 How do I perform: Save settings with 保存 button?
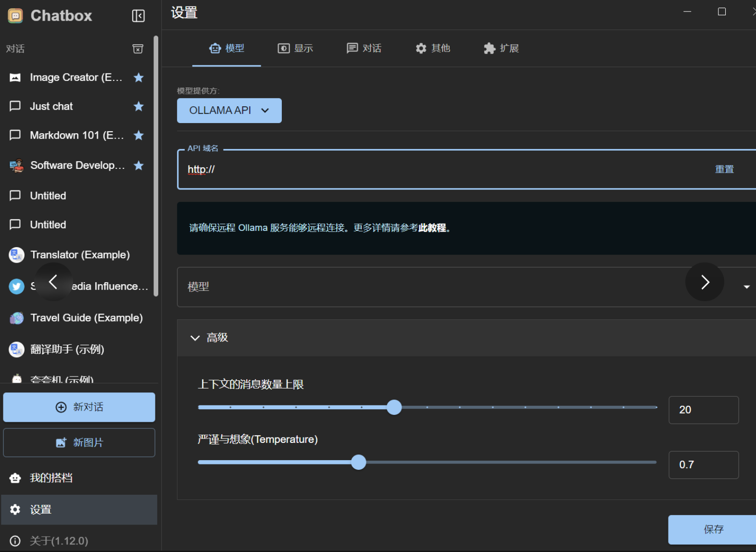(713, 529)
